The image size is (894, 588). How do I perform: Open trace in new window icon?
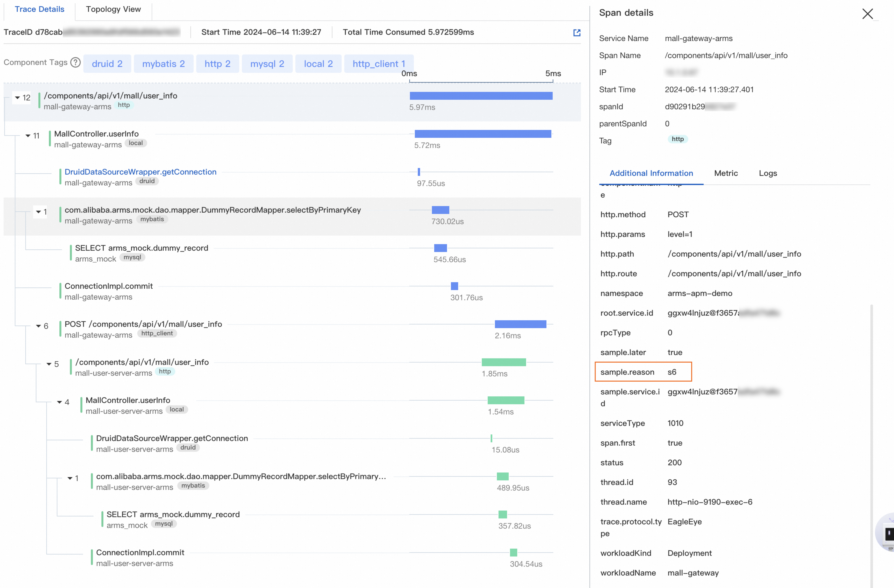[x=577, y=33]
